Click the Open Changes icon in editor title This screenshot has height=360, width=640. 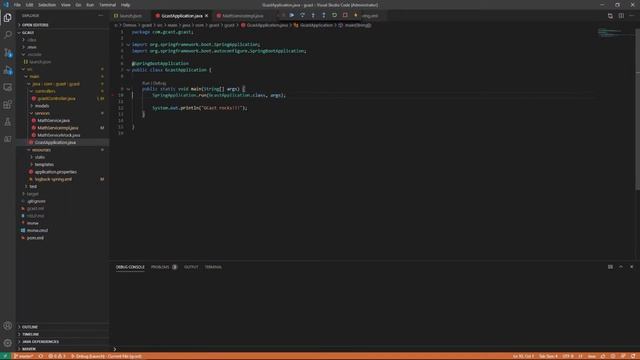click(610, 16)
